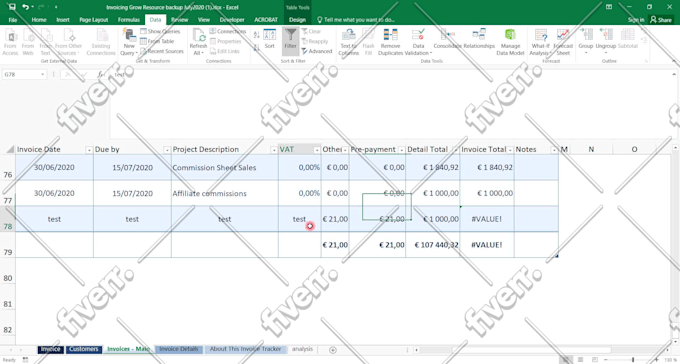
Task: Open Recent Sources
Action: [x=162, y=51]
